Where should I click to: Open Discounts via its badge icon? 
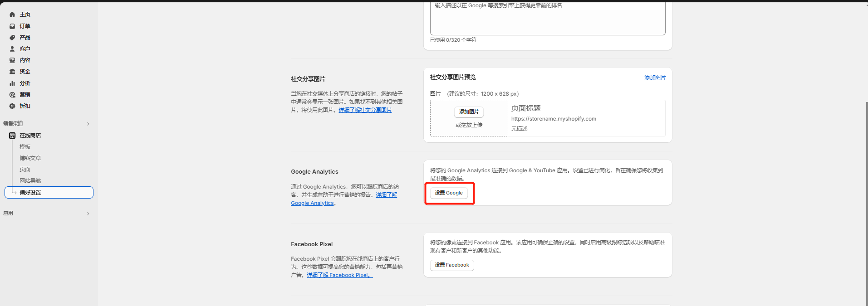coord(12,106)
